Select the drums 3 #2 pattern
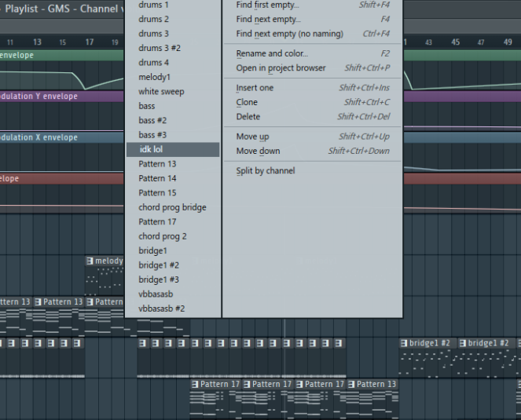The width and height of the screenshot is (521, 420). point(173,48)
